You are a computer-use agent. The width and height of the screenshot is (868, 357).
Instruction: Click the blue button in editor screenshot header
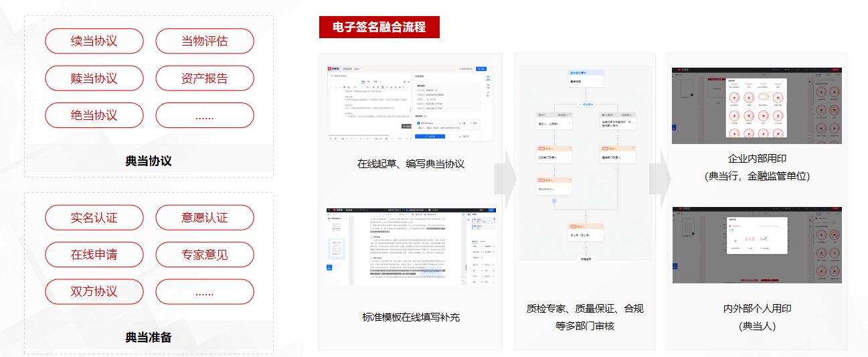[483, 68]
